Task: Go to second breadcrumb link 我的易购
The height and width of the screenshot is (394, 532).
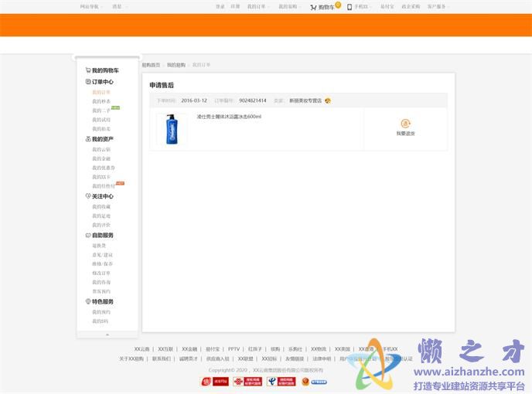Action: click(176, 65)
